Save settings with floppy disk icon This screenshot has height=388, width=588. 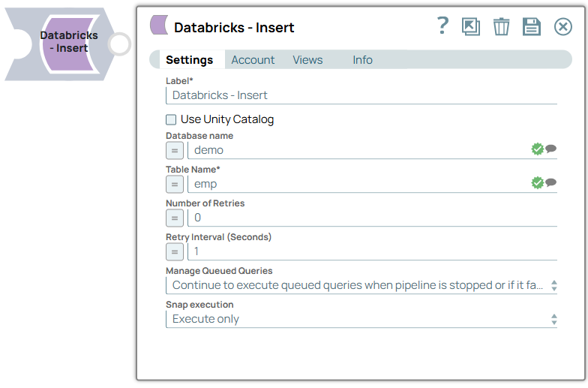[532, 27]
